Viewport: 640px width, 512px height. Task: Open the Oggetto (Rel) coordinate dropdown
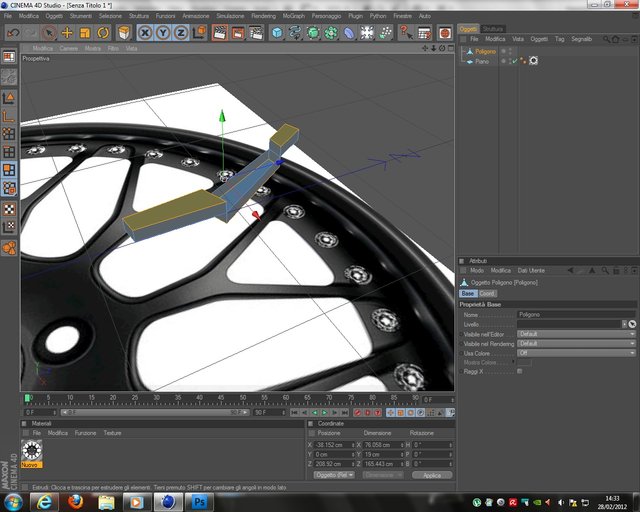(334, 475)
